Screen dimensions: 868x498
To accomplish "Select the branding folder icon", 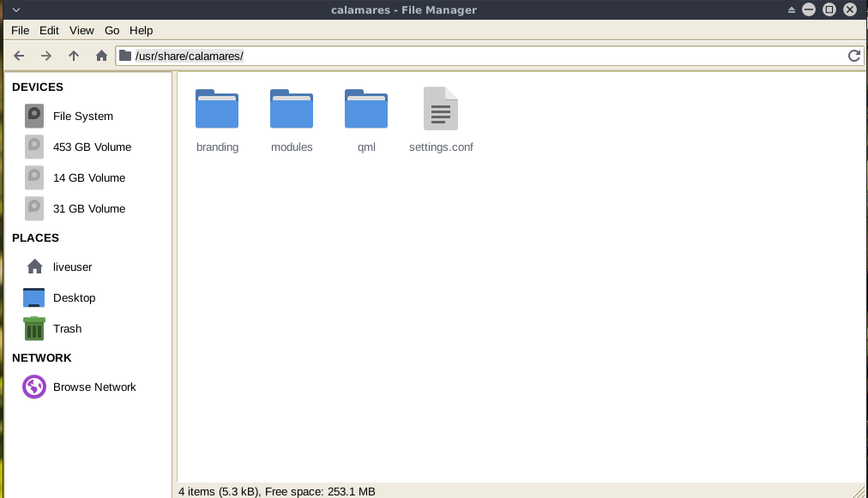I will coord(217,109).
